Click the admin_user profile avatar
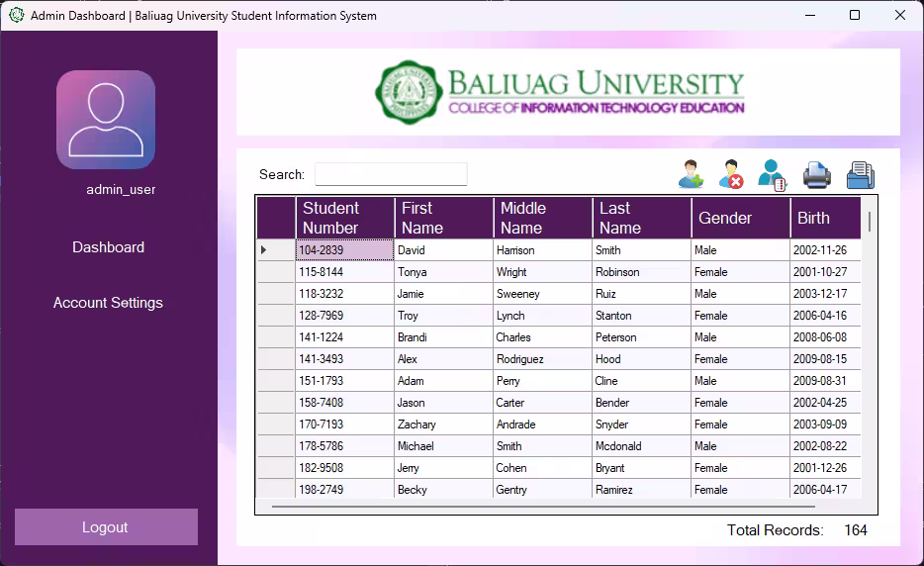This screenshot has height=566, width=924. click(106, 120)
